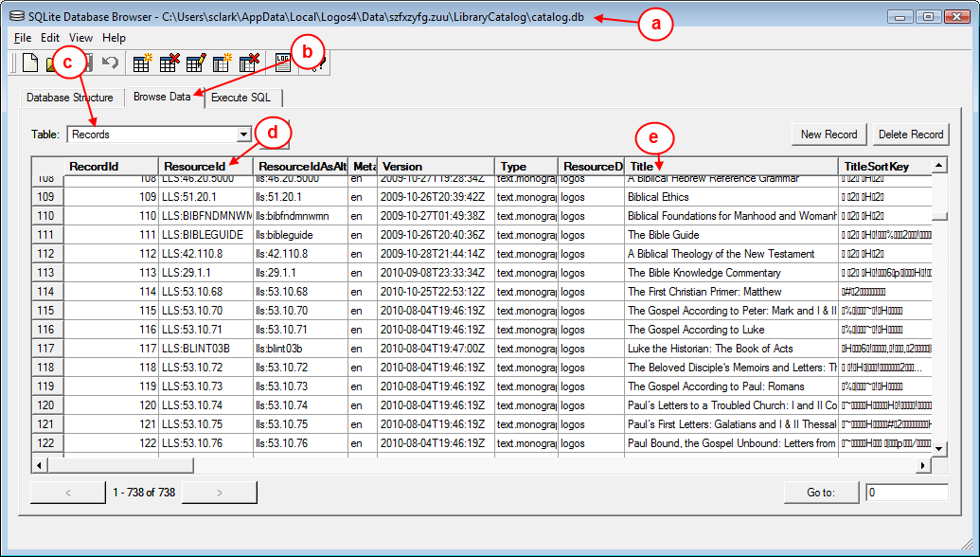Click 'The Gospel According to Paul: Romans' cell
980x557 pixels.
click(731, 386)
